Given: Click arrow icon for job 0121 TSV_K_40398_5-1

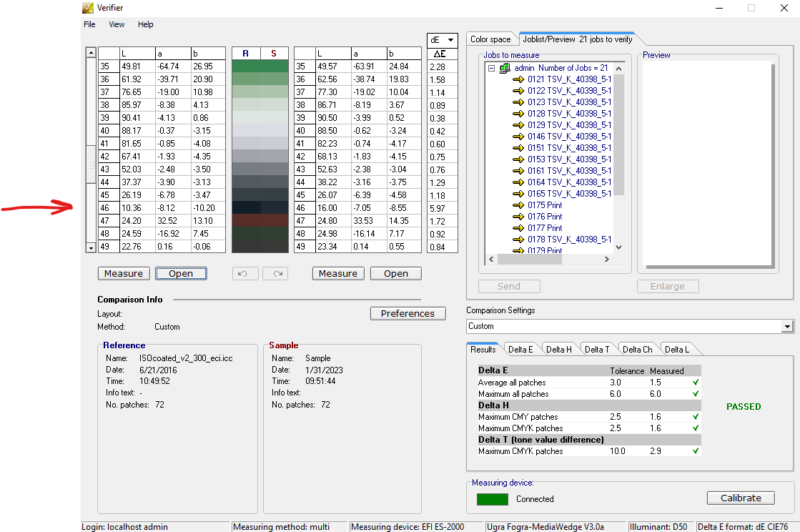Looking at the screenshot, I should 518,79.
